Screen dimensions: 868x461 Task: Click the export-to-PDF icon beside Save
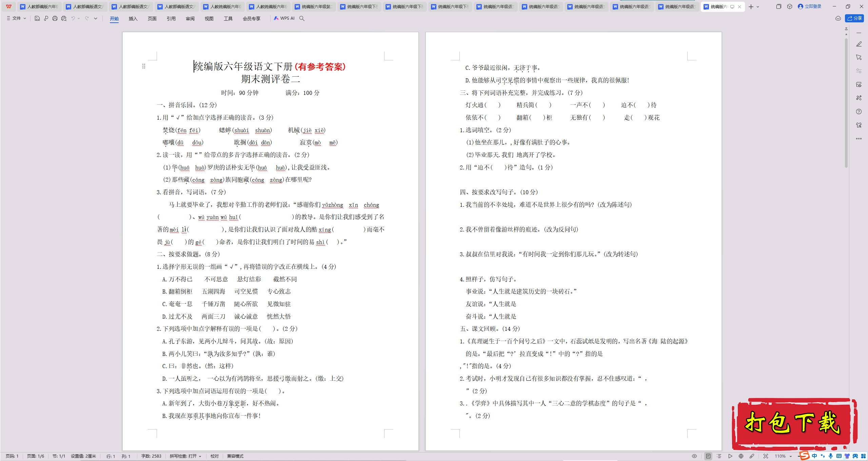(46, 18)
